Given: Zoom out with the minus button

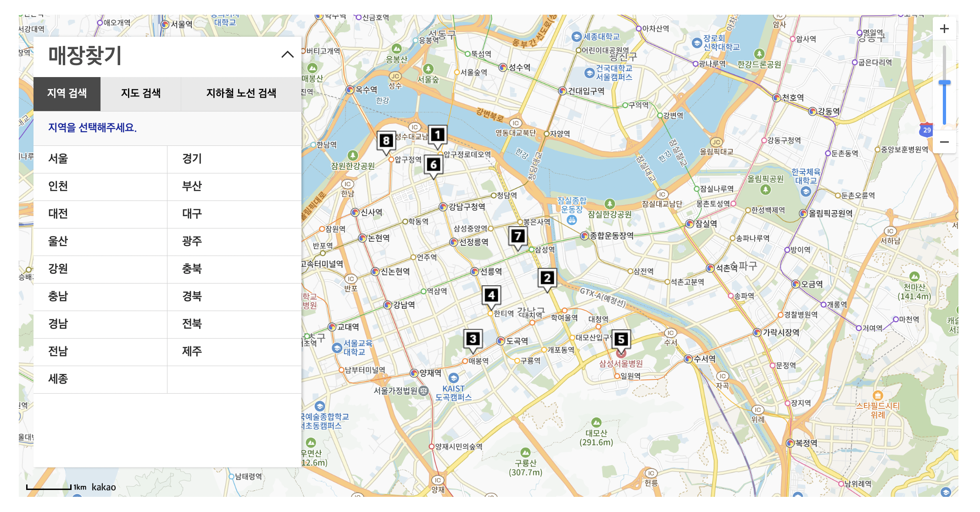Looking at the screenshot, I should click(944, 142).
